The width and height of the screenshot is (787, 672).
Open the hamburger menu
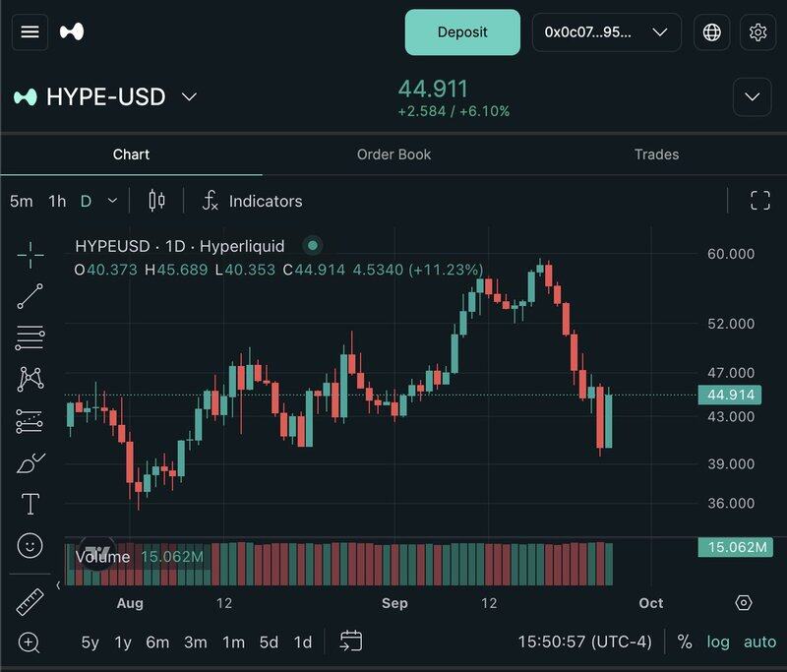(x=30, y=32)
